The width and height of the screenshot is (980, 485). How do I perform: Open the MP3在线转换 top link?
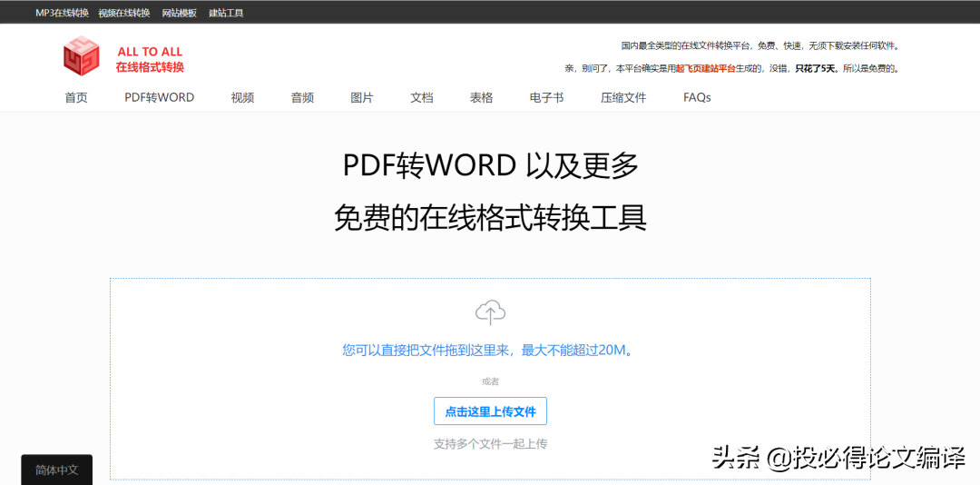click(62, 13)
